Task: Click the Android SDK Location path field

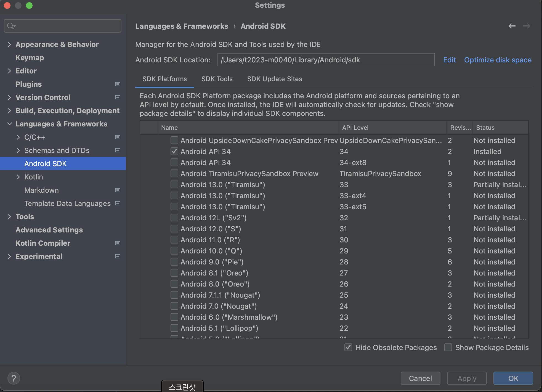Action: 326,60
